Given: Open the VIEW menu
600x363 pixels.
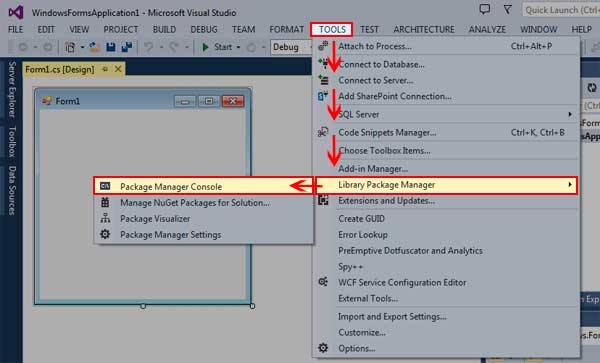Looking at the screenshot, I should [x=79, y=29].
